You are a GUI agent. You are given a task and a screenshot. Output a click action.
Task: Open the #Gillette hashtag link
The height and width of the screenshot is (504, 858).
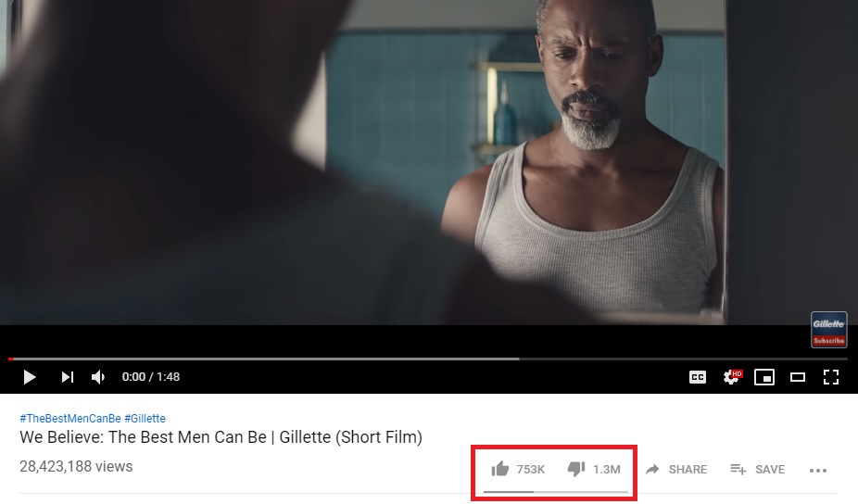coord(145,419)
